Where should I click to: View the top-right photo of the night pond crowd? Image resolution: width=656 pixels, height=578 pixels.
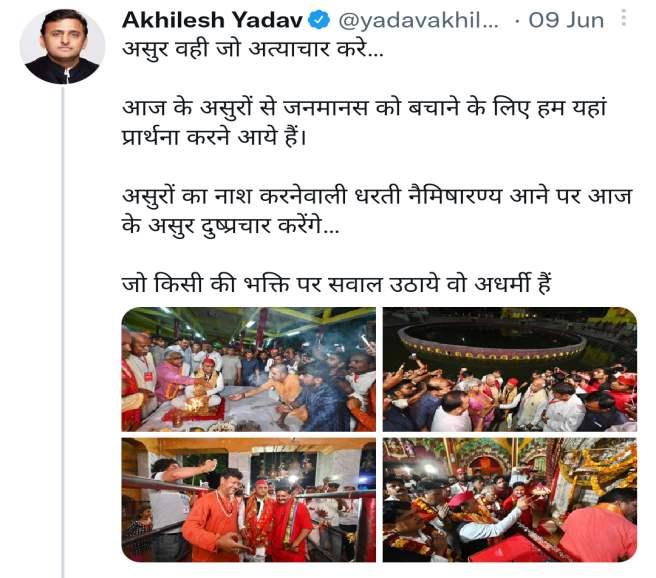(510, 369)
